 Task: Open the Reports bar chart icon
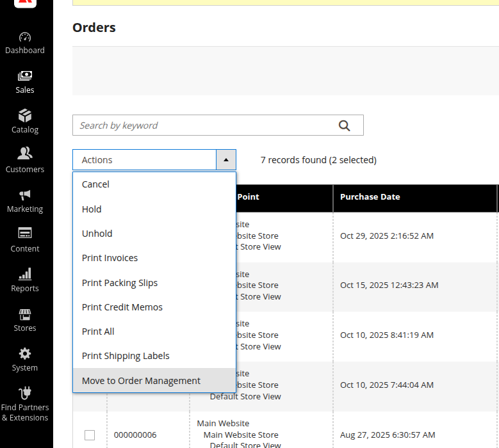pyautogui.click(x=25, y=275)
